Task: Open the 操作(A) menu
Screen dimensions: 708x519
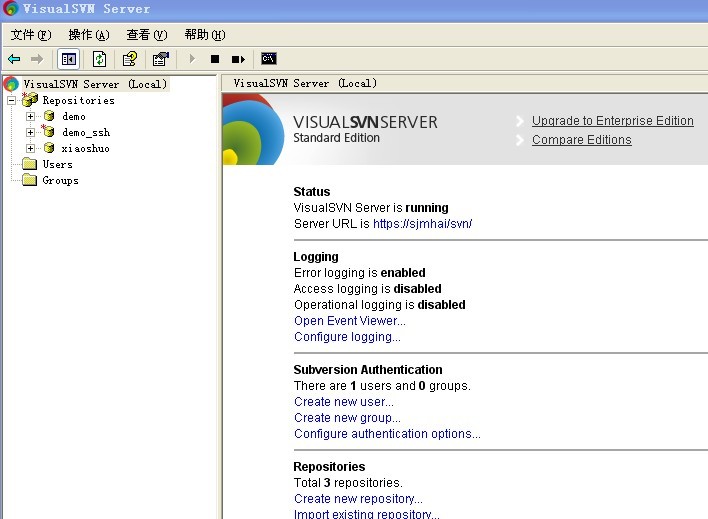Action: [89, 35]
